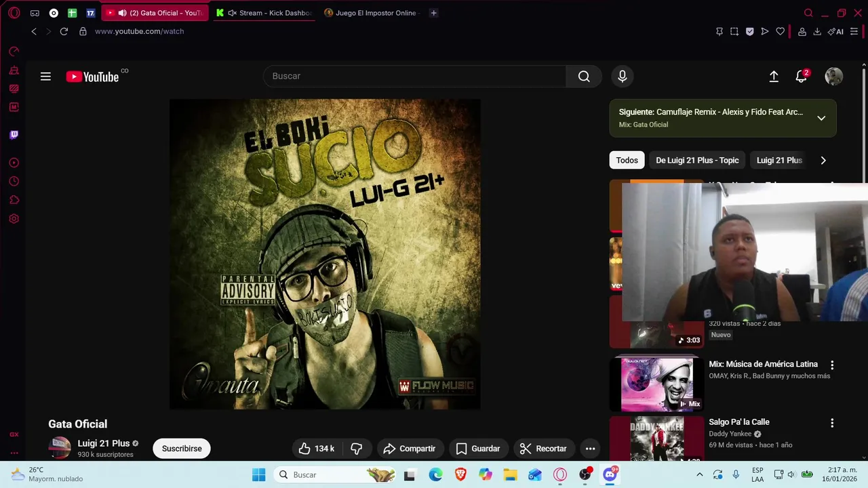The height and width of the screenshot is (488, 868).
Task: Go back to the previous page
Action: coord(34,31)
